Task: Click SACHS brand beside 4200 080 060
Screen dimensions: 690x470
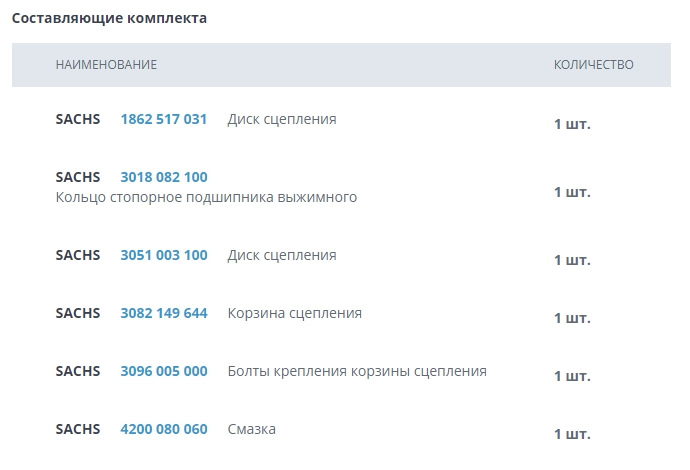Action: coord(78,429)
